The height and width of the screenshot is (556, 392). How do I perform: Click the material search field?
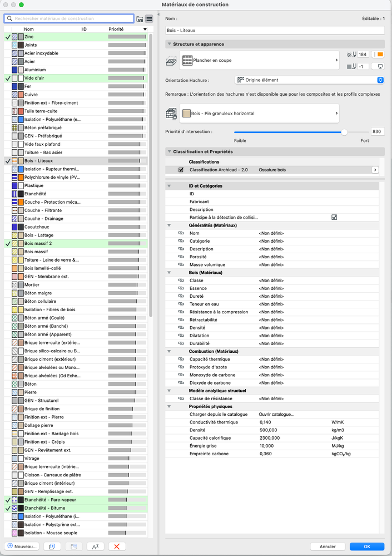tap(69, 18)
